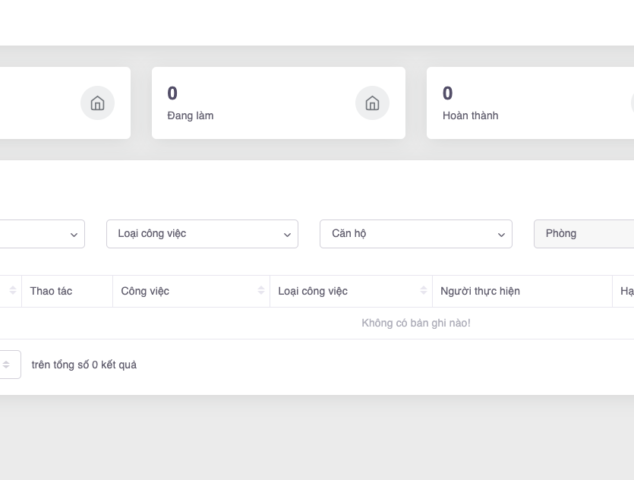Click sort arrows left of Thao tác header
Screen dimensions: 634x480
coord(13,291)
